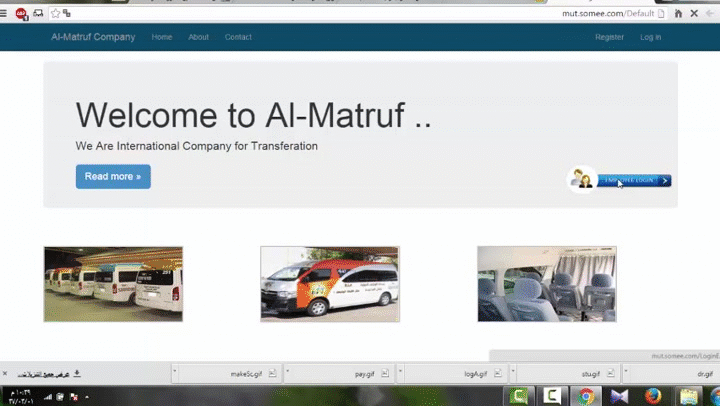Screen dimensions: 720x406
Task: Select the orange minibus thumbnail
Action: pos(330,284)
